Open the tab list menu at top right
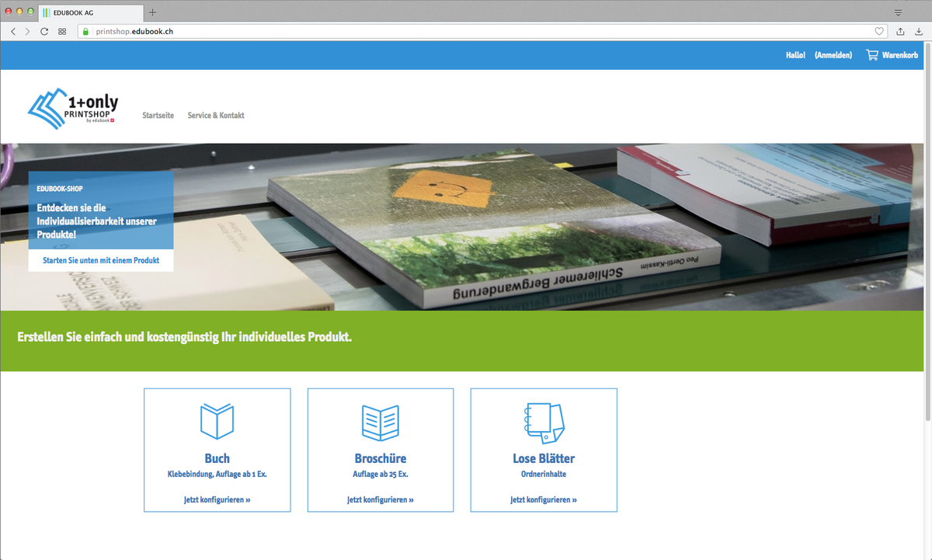Image resolution: width=932 pixels, height=560 pixels. point(899,12)
